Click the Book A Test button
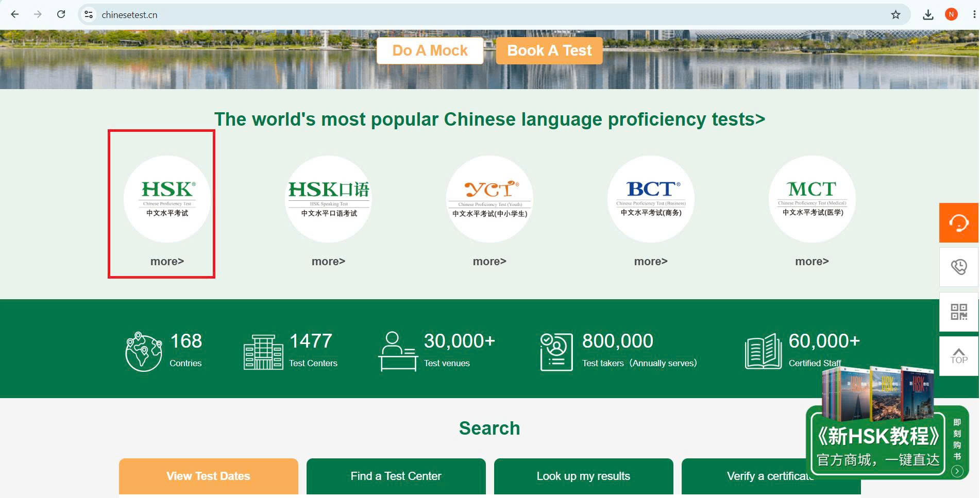Screen dimensions: 980x498 [x=549, y=50]
